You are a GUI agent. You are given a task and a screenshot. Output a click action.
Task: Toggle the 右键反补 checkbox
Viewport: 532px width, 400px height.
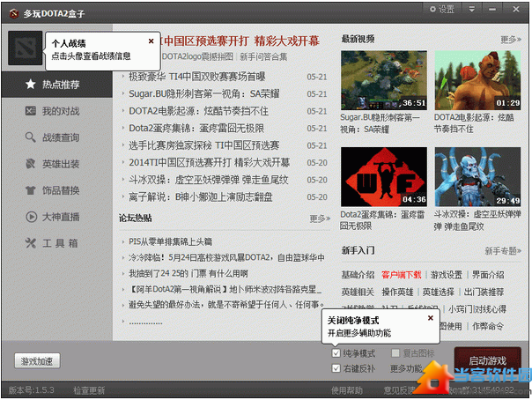pos(336,368)
